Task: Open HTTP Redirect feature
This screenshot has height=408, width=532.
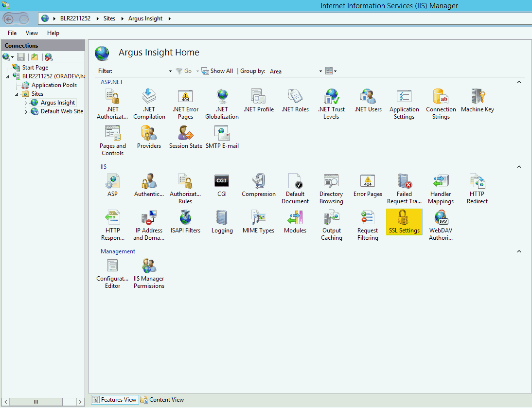Action: (478, 189)
